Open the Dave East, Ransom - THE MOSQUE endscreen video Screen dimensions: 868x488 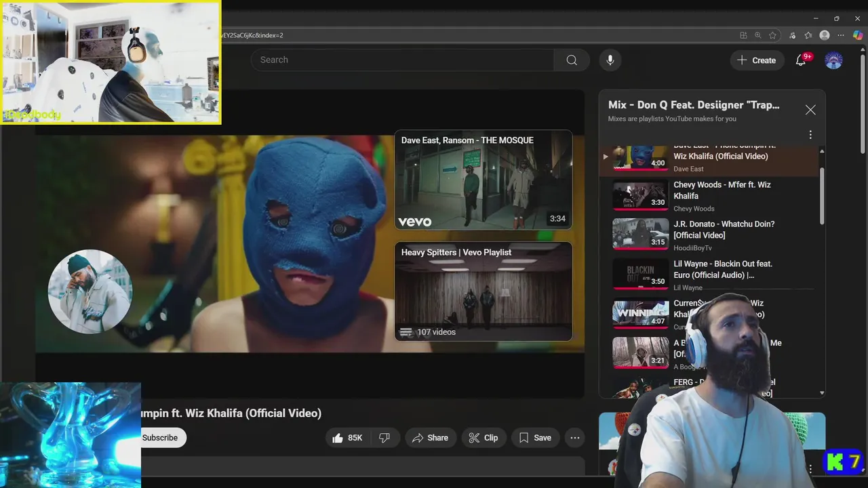coord(484,180)
